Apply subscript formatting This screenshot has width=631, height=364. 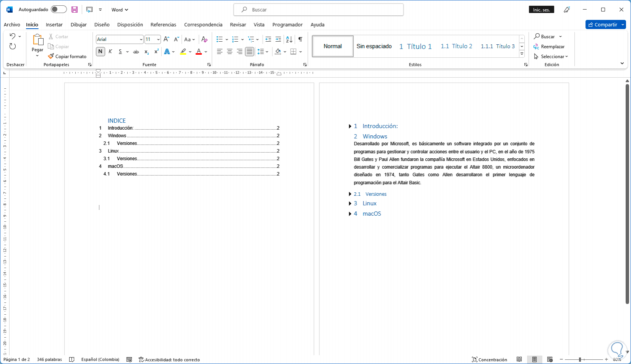(146, 52)
